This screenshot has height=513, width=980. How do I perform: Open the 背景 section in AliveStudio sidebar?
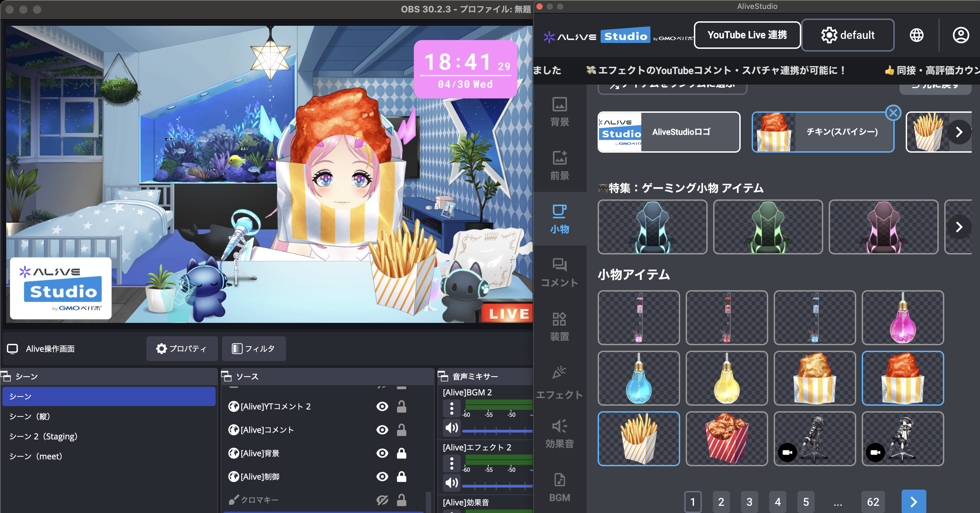click(559, 112)
